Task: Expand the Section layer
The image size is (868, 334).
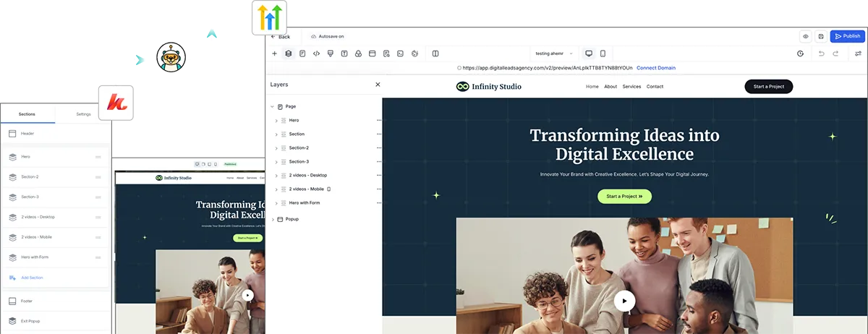Action: click(x=276, y=134)
